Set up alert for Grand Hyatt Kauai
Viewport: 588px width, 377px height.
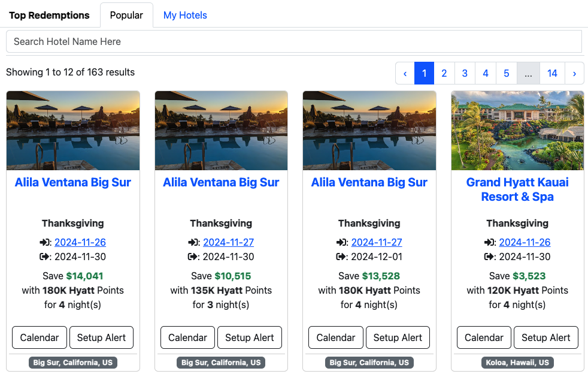point(545,337)
